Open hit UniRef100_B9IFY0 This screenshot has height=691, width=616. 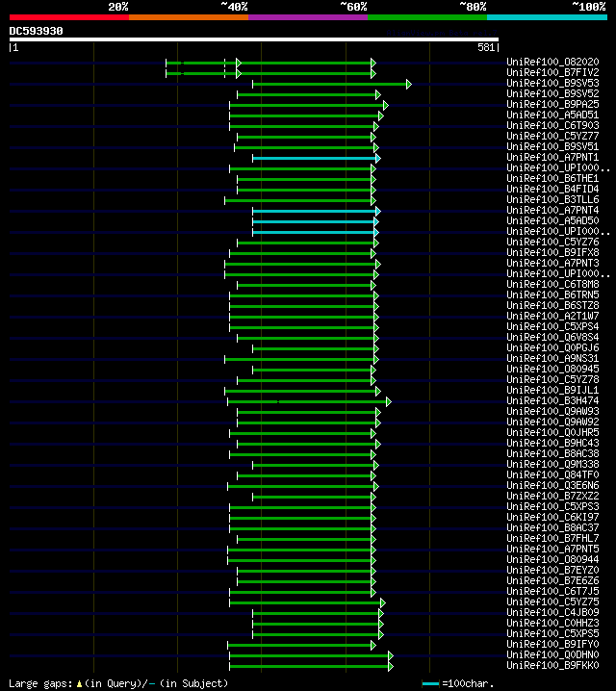point(552,644)
